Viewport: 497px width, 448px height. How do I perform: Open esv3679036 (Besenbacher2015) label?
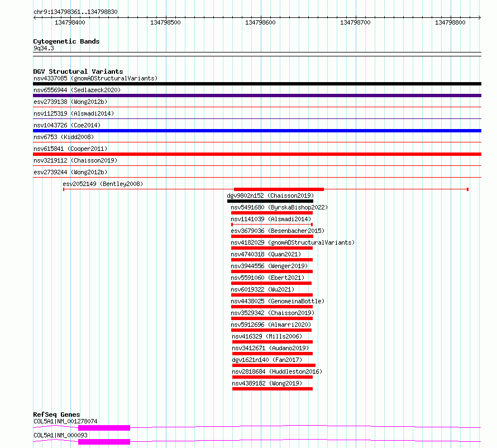(278, 231)
